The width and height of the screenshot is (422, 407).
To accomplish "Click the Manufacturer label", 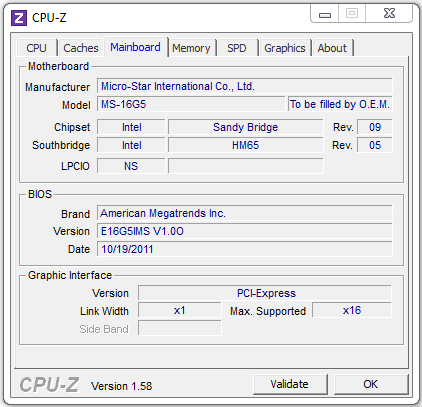I will pos(58,87).
